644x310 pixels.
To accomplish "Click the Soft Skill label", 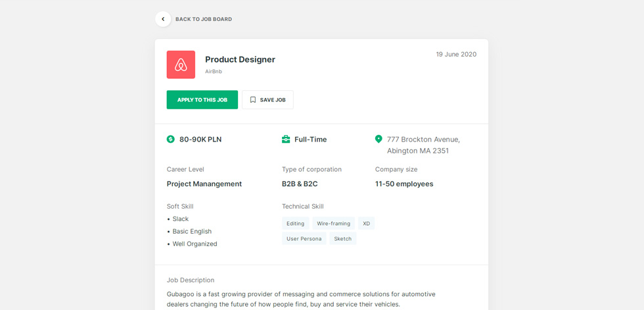I will [180, 207].
